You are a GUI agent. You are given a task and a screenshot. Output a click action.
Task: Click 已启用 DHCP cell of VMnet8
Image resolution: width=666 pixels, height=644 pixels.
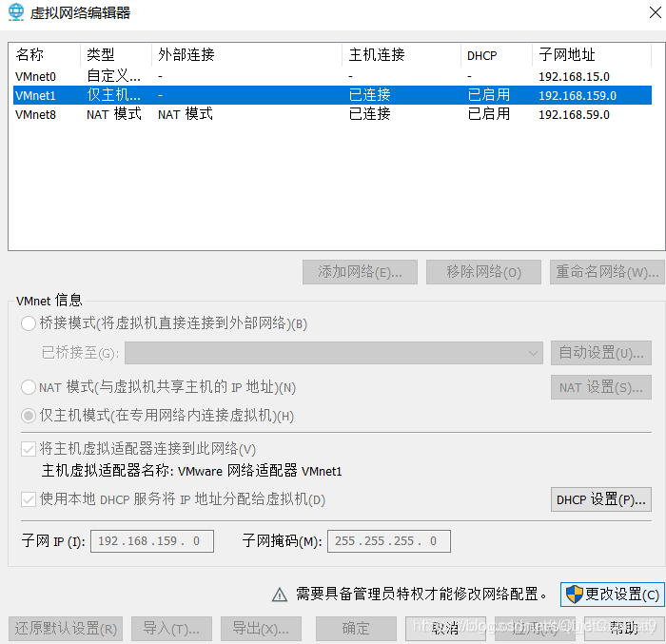[489, 114]
